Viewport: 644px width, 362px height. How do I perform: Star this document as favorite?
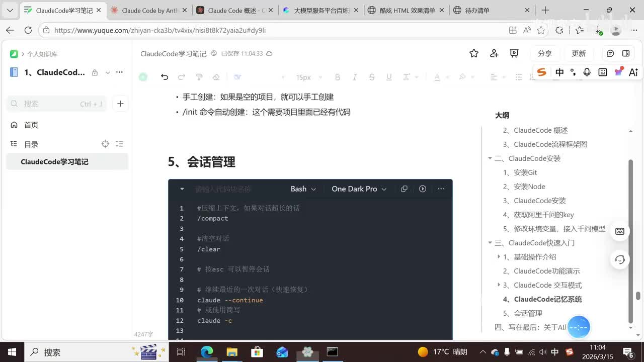point(474,53)
